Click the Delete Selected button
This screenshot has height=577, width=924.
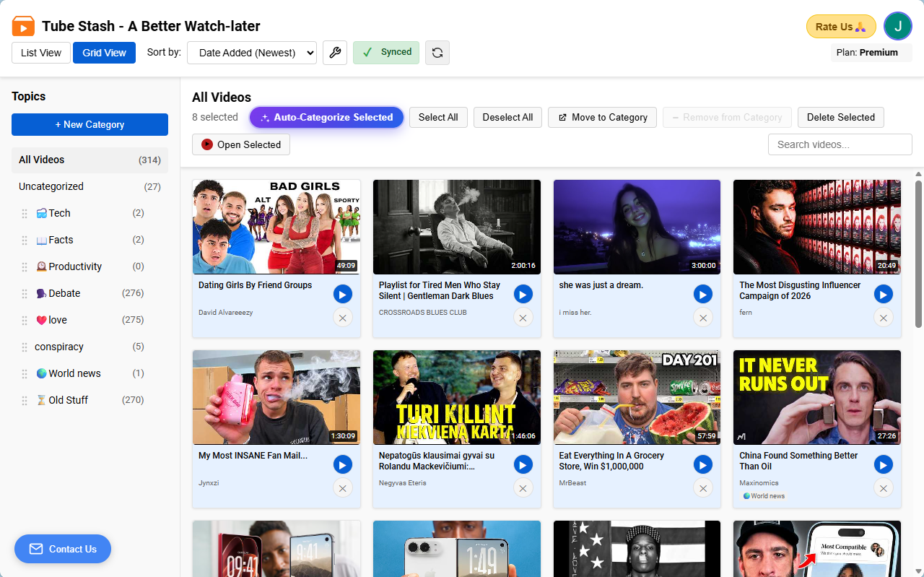tap(840, 117)
